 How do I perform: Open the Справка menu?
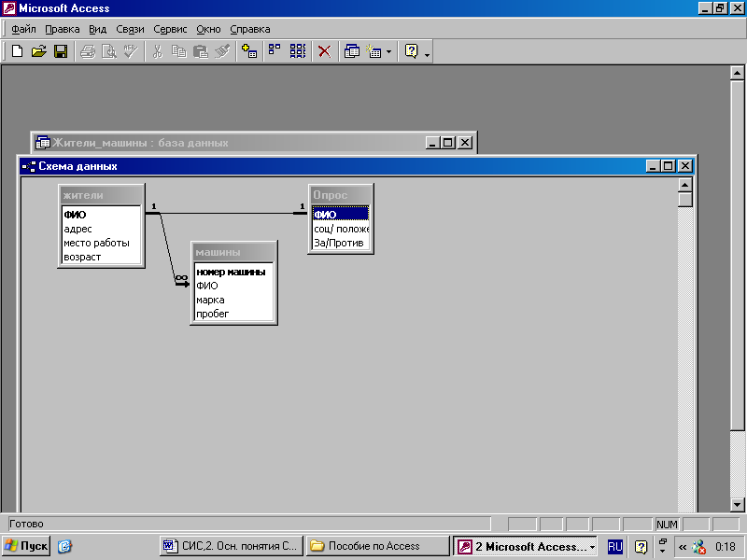click(250, 29)
